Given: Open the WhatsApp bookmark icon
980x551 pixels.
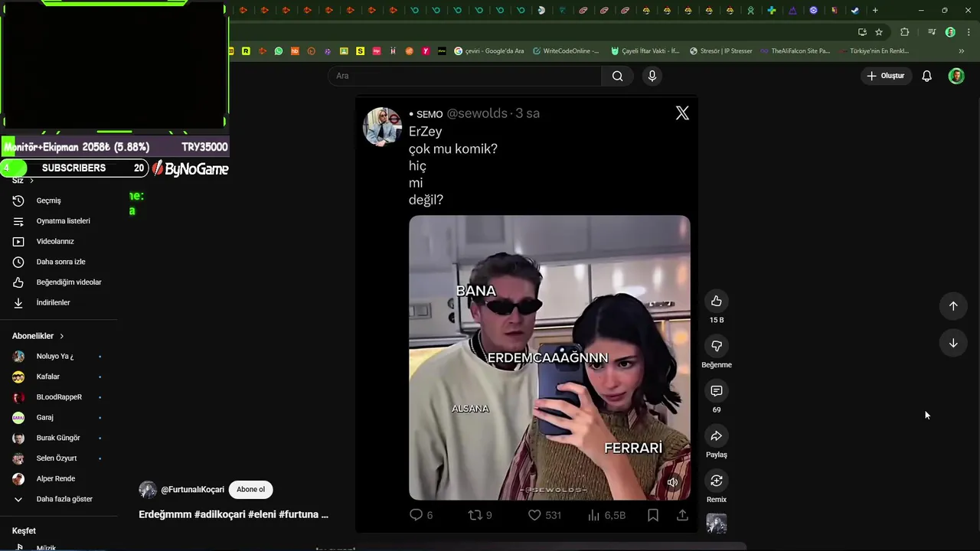Looking at the screenshot, I should tap(279, 51).
